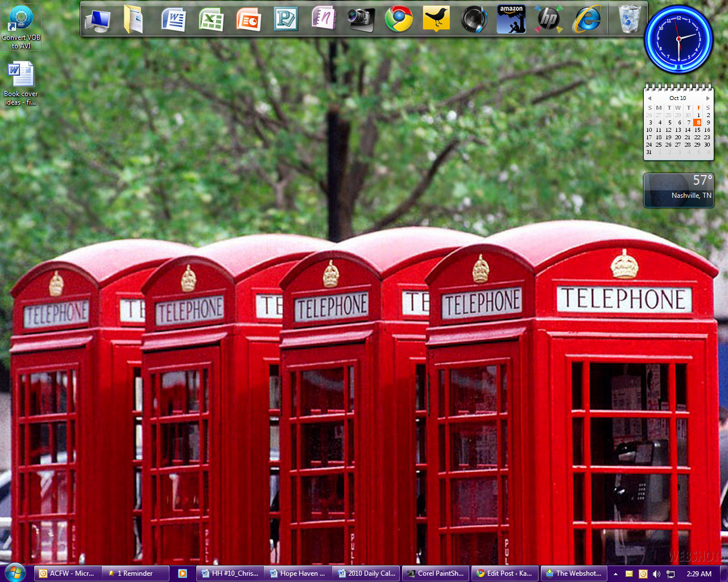Screen dimensions: 728x582
Task: Open the volume control in system tray
Action: point(657,574)
